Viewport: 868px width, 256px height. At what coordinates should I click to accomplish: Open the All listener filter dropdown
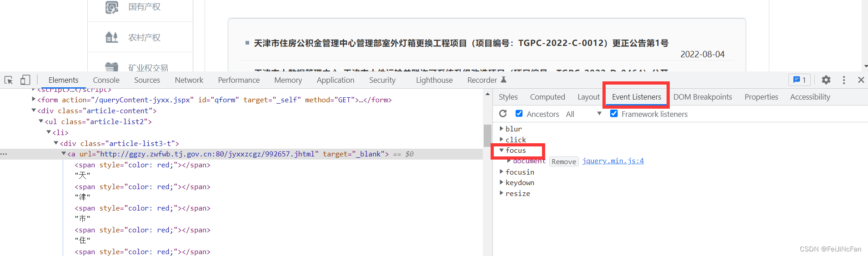pyautogui.click(x=584, y=114)
